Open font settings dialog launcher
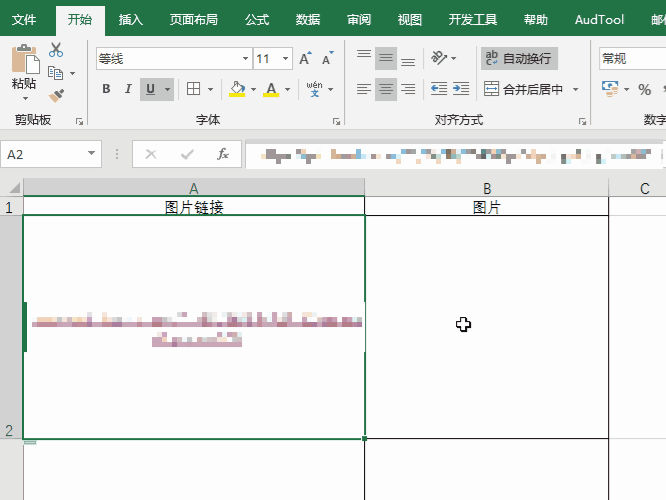The height and width of the screenshot is (500, 666). 336,121
